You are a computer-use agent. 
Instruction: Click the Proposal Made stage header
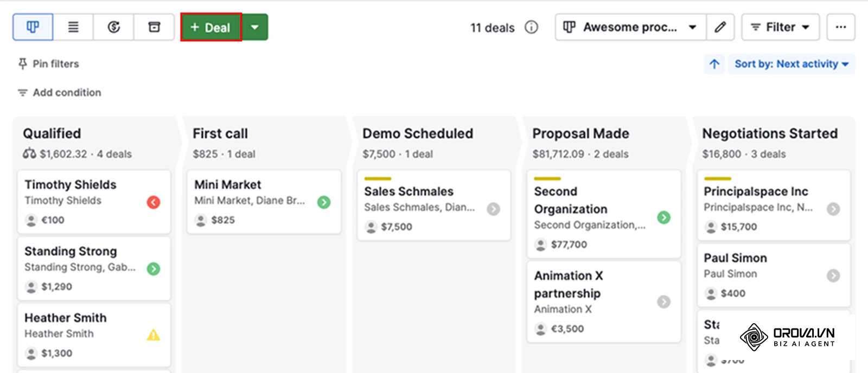580,133
